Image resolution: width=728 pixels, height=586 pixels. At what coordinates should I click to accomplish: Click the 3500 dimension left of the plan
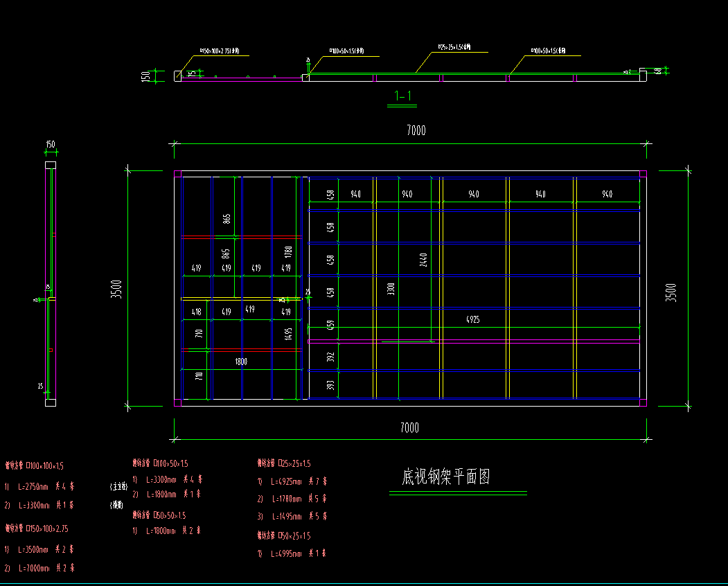click(x=116, y=289)
